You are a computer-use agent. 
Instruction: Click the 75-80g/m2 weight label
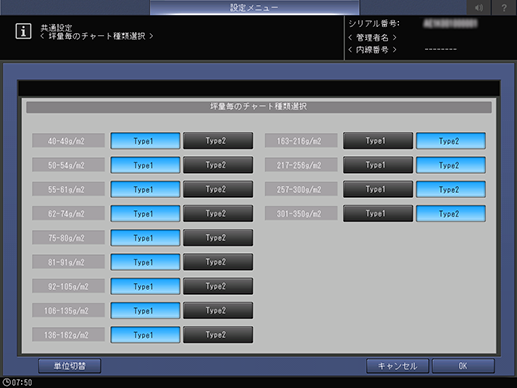tap(68, 238)
